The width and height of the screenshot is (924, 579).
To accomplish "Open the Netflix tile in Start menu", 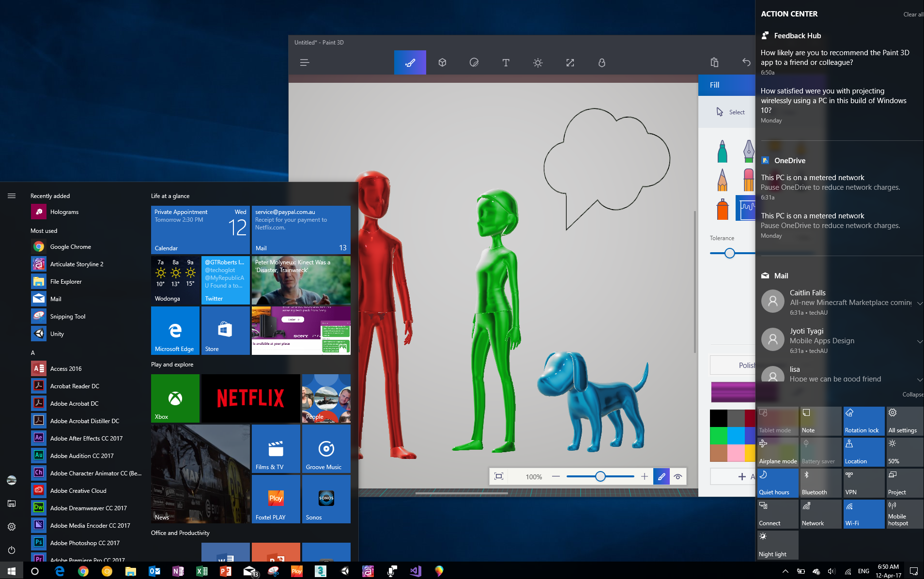I will (x=250, y=398).
